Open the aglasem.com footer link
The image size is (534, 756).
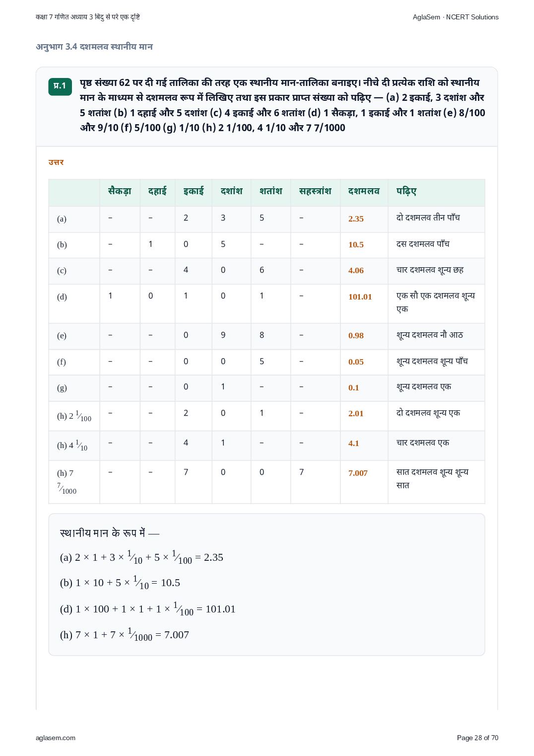(56, 738)
